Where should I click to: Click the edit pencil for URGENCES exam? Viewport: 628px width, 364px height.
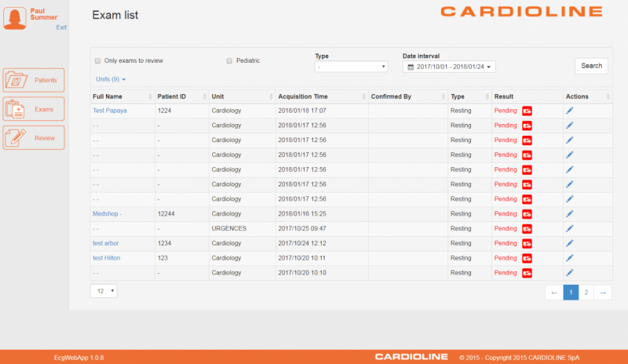tap(570, 228)
